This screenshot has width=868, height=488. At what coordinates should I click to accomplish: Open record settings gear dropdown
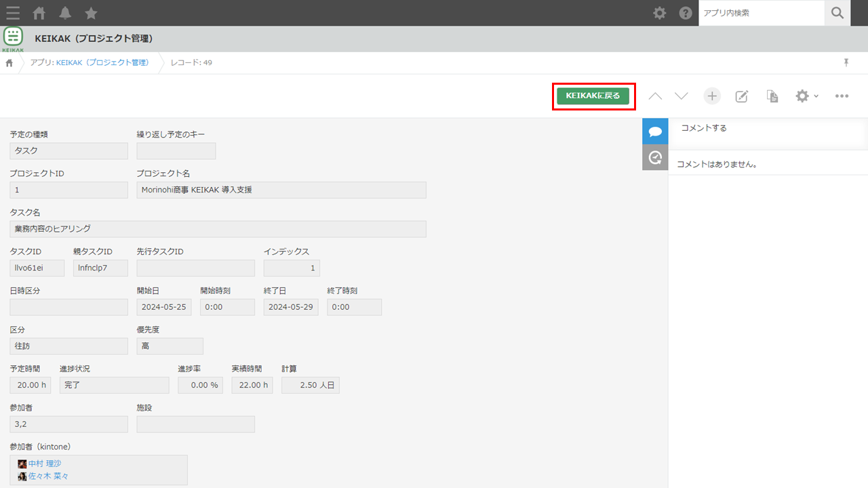[x=806, y=96]
